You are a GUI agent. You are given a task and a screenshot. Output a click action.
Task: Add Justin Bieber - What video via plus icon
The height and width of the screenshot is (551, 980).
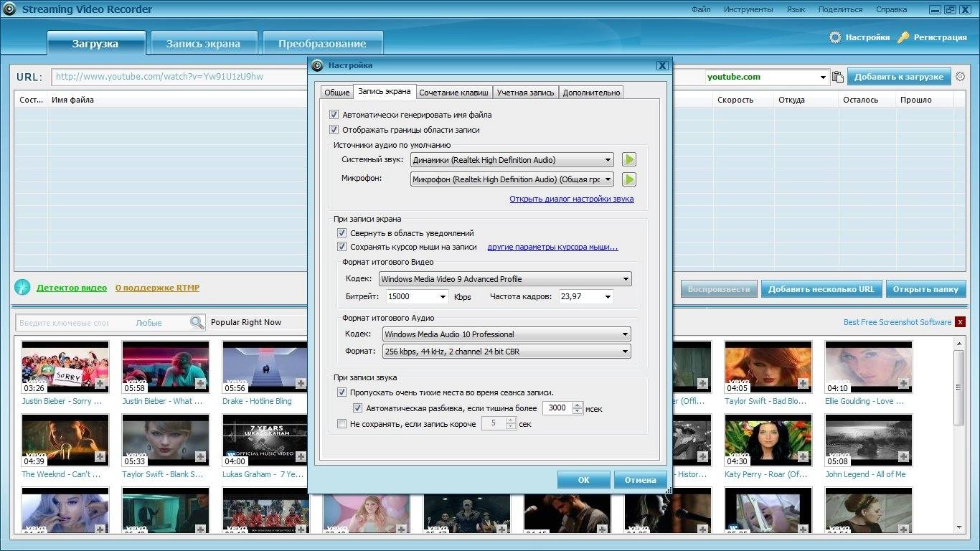(200, 384)
